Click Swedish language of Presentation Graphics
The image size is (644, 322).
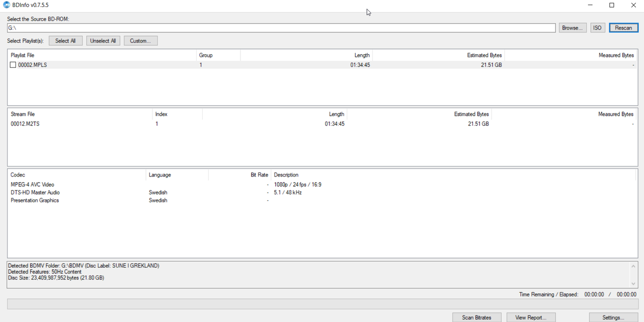point(158,200)
